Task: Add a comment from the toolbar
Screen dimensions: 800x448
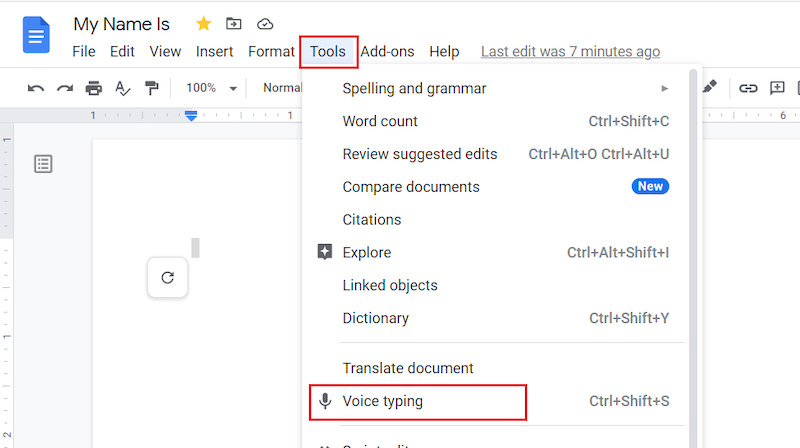Action: pos(777,88)
